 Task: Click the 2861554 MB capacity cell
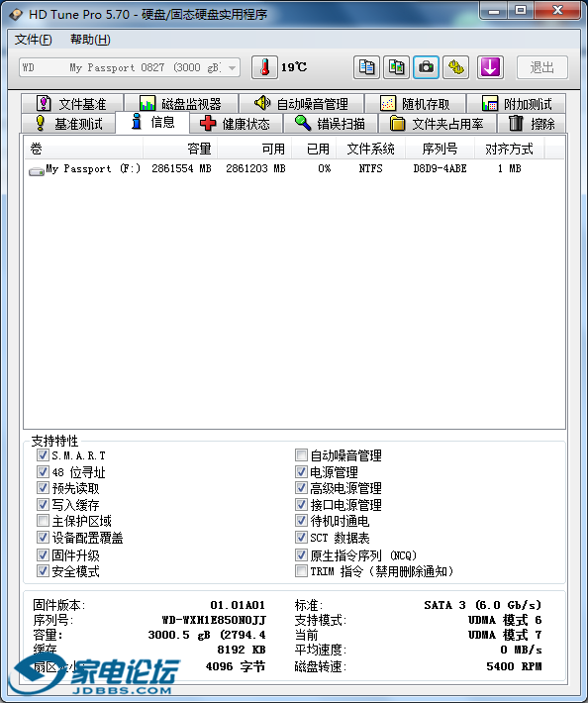[181, 168]
